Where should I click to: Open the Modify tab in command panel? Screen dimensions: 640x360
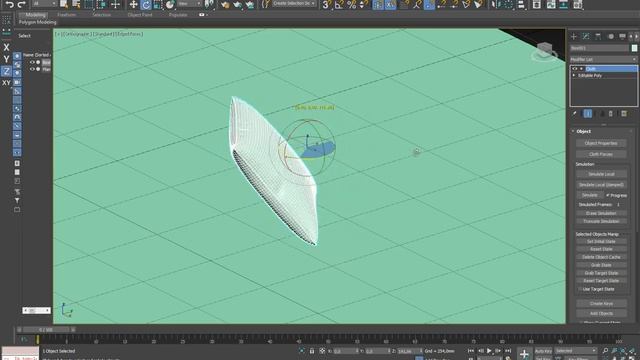pos(586,36)
